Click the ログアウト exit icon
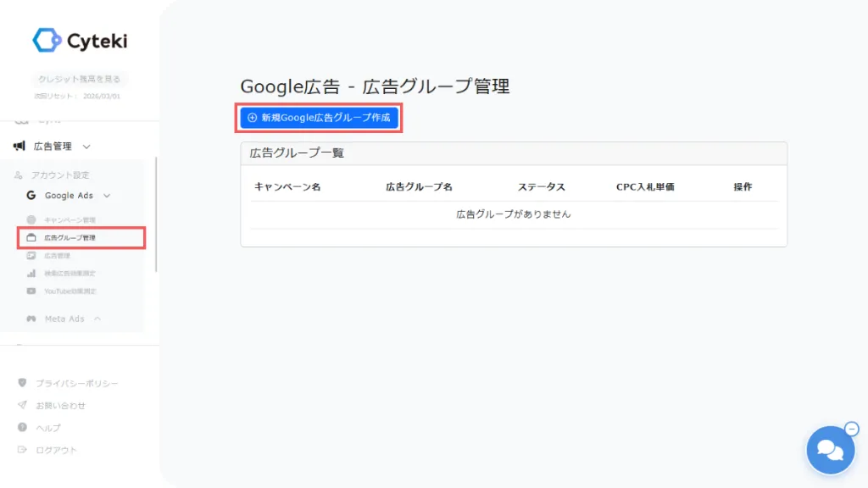The image size is (868, 488). pyautogui.click(x=22, y=449)
